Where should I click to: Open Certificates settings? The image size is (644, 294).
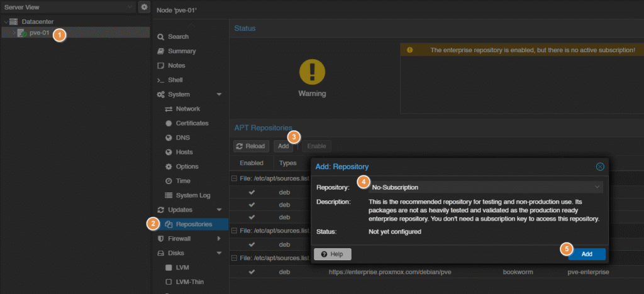(x=192, y=123)
